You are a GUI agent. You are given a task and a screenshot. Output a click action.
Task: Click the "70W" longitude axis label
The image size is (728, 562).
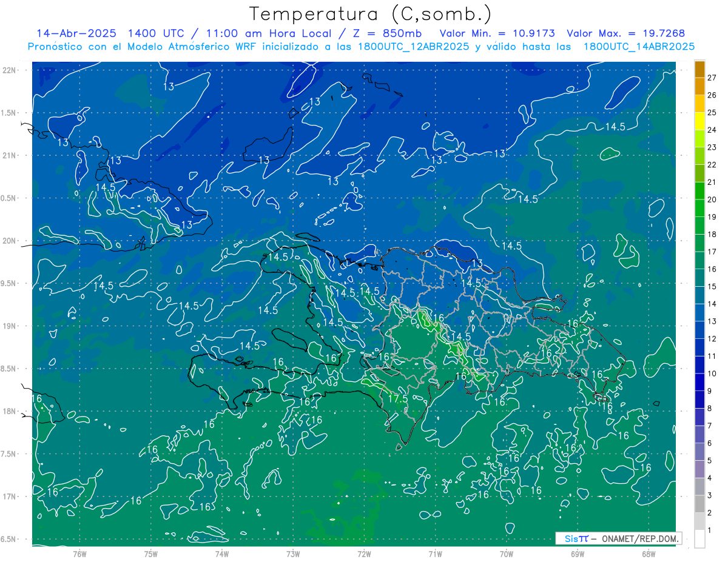coord(506,554)
